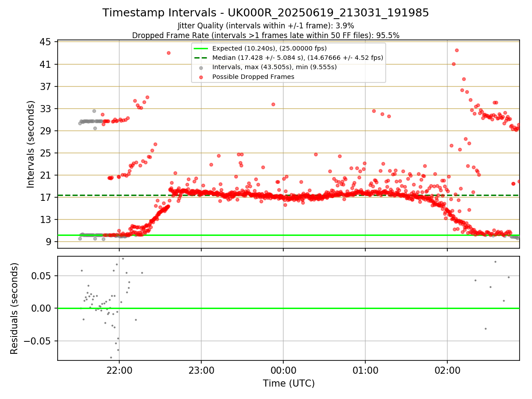Click the 'Dropped Frame Rate' subtitle line showing 95.5%
This screenshot has height=399, width=532.
[x=266, y=35]
